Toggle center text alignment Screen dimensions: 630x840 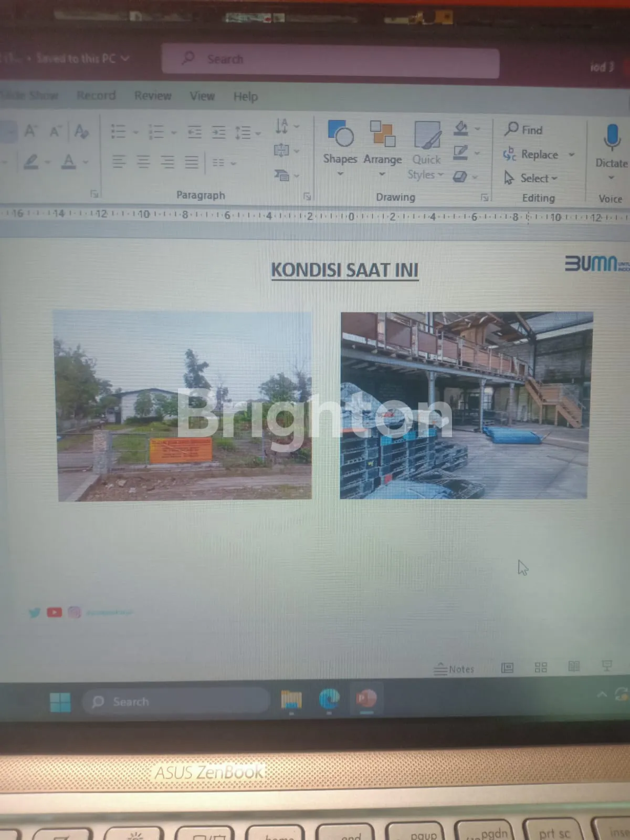143,162
